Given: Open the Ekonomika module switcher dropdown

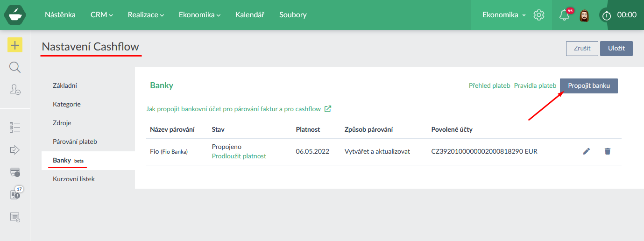Looking at the screenshot, I should pos(504,15).
